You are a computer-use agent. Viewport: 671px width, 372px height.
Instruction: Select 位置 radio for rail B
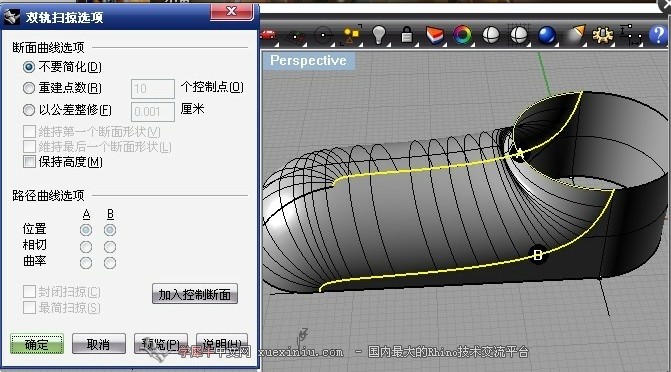pyautogui.click(x=110, y=230)
